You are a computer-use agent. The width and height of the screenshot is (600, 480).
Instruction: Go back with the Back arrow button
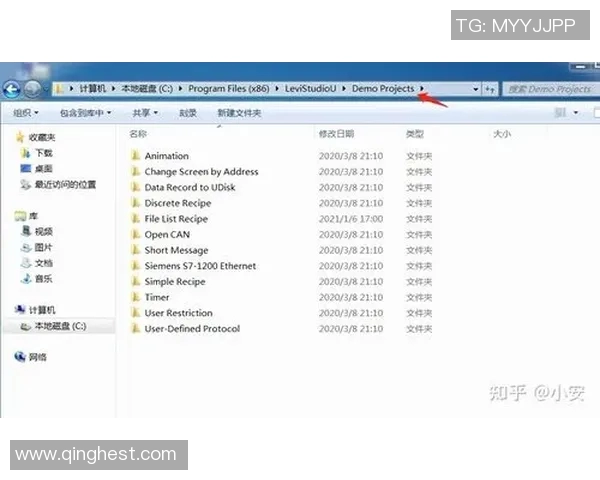(x=11, y=90)
